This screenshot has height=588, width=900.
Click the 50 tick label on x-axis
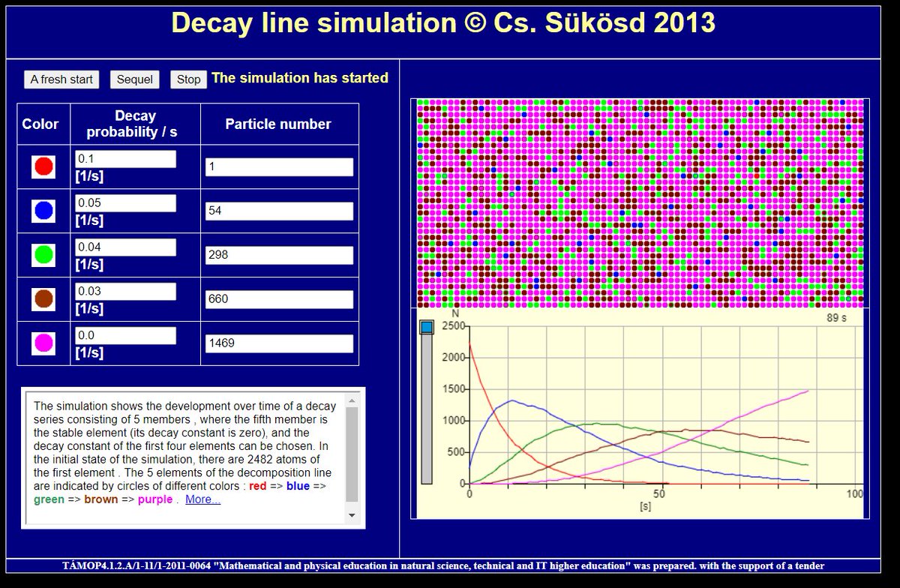pyautogui.click(x=661, y=493)
